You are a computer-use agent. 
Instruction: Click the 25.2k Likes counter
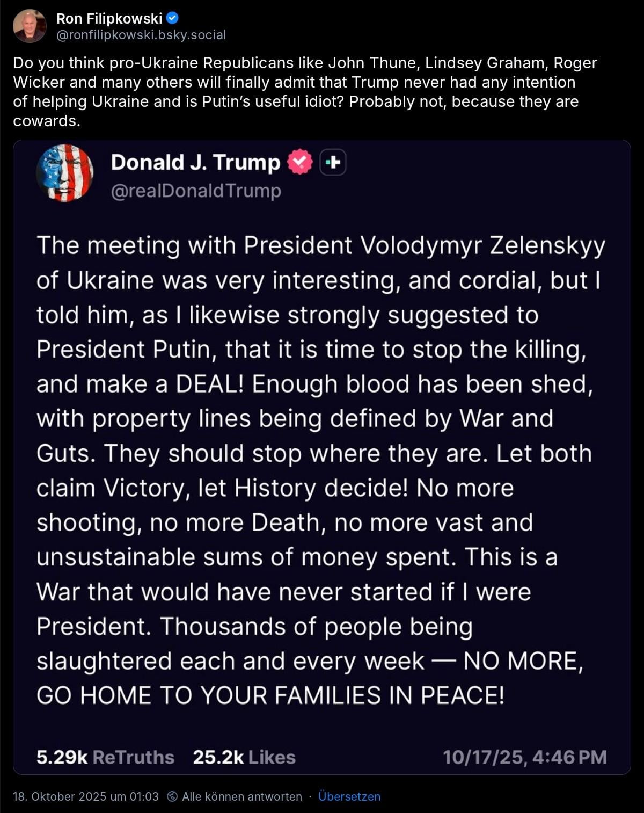(244, 757)
